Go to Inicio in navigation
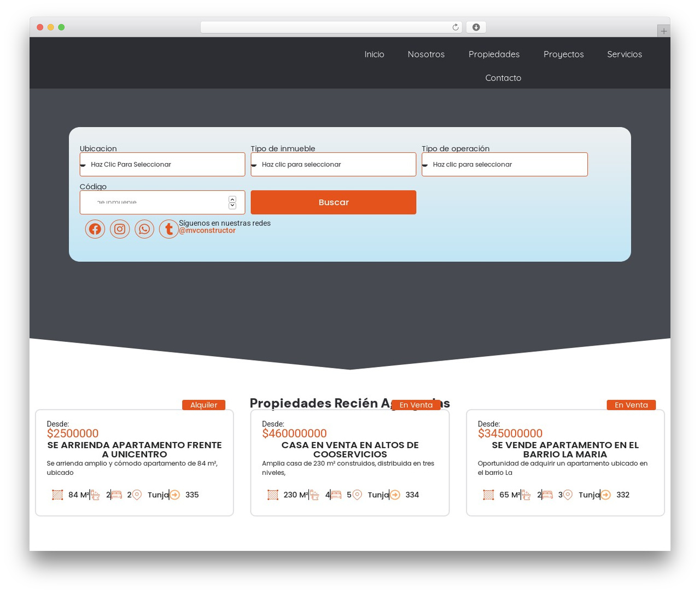This screenshot has height=593, width=700. pos(375,54)
